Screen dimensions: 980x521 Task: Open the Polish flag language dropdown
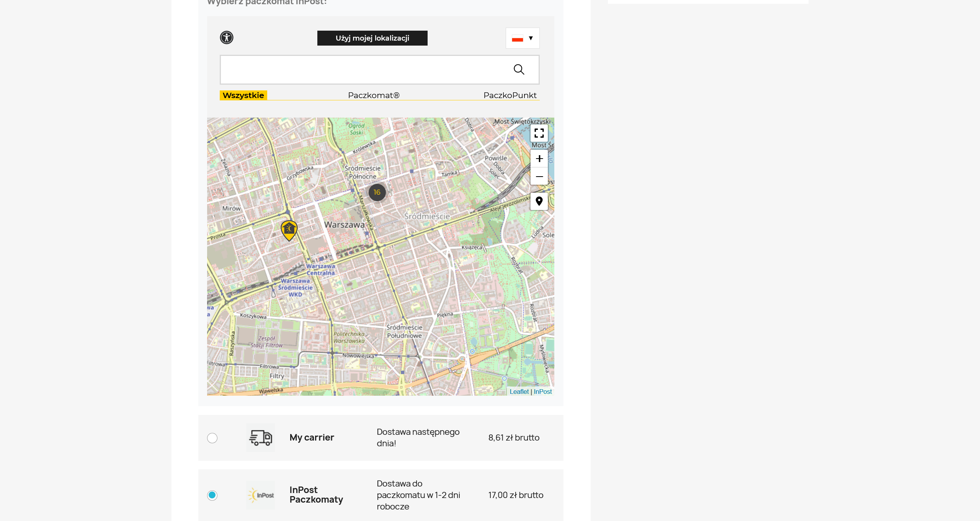[522, 38]
